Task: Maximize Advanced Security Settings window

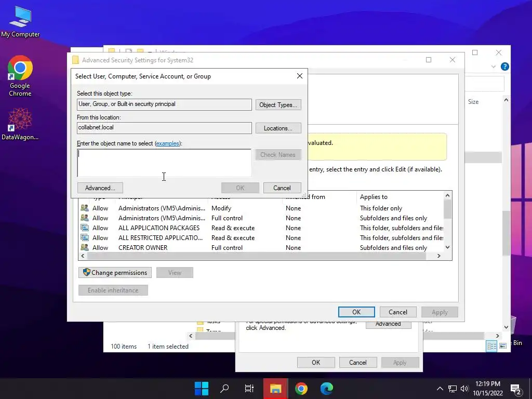Action: click(x=429, y=60)
